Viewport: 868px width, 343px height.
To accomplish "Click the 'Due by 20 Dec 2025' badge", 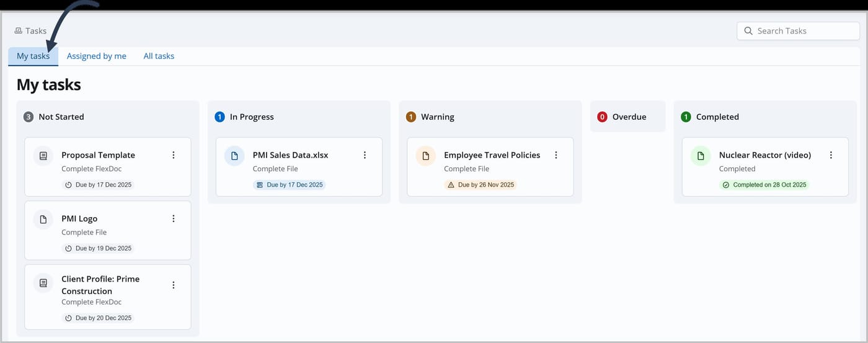I will click(x=98, y=318).
